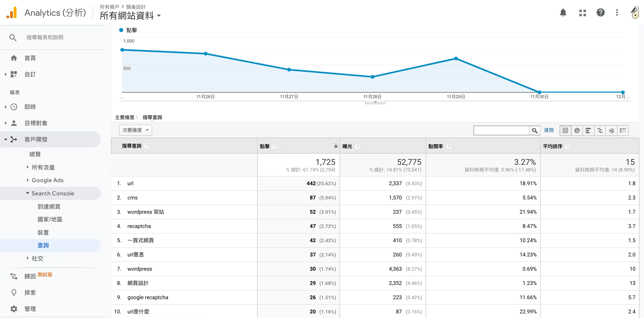This screenshot has height=318, width=644.
Task: Open the 管理 admin settings
Action: point(30,309)
